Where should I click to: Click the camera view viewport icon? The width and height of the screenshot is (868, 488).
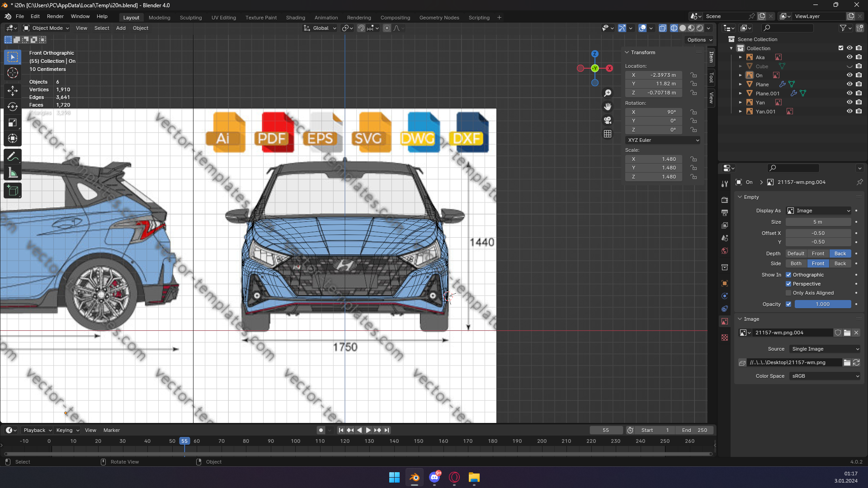[608, 120]
